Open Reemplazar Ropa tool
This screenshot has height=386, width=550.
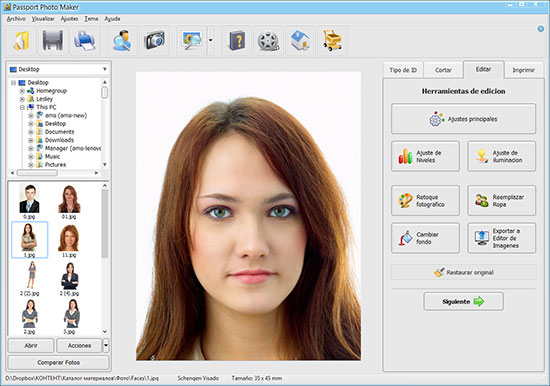tap(502, 201)
